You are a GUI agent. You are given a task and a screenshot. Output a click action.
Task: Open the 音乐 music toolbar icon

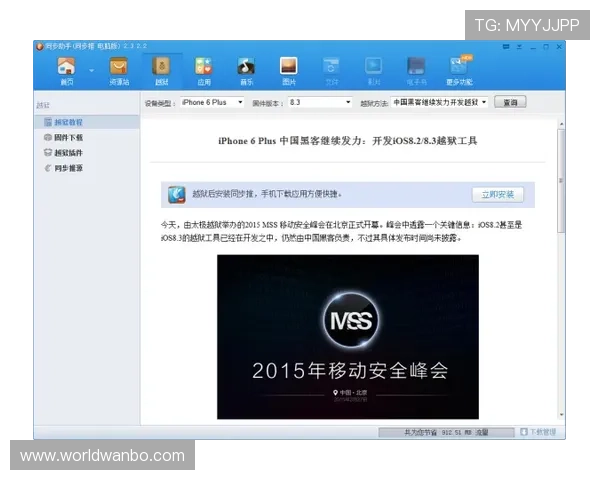click(x=246, y=71)
